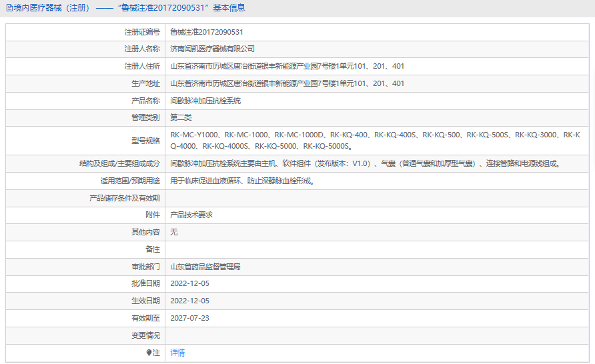Screen dimensions: 595x364
Task: Click the 注册证编号 label
Action: 142,32
